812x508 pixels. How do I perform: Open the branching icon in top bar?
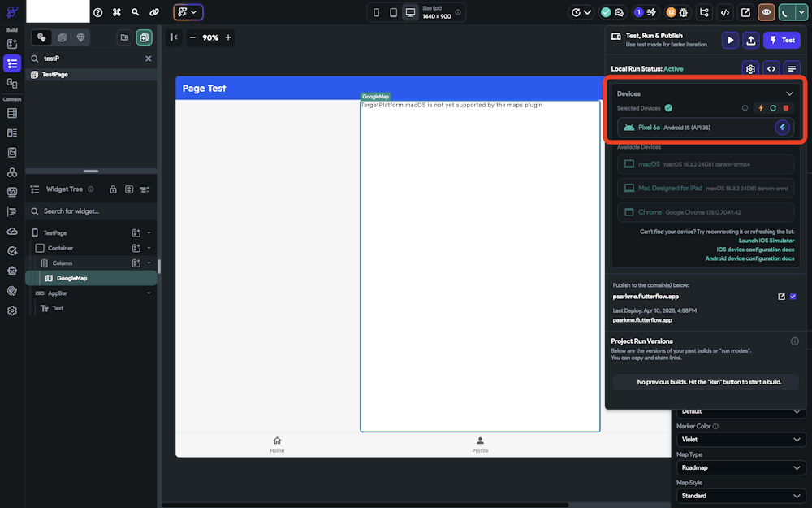coord(704,12)
